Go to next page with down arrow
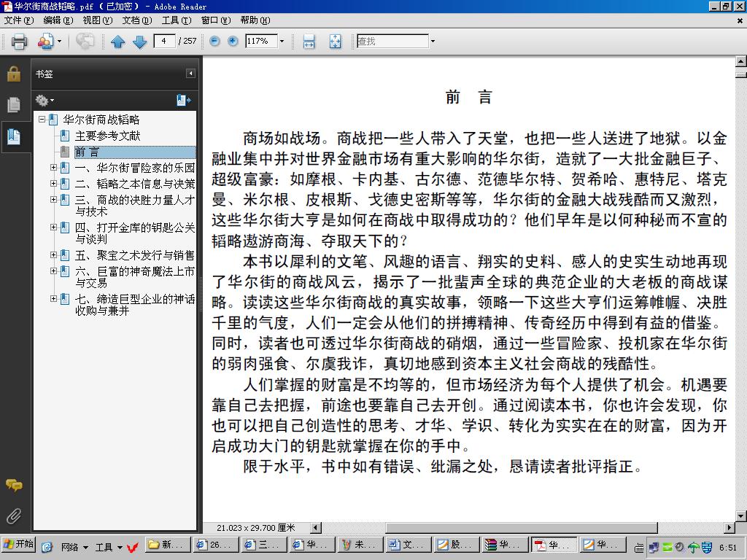 139,42
